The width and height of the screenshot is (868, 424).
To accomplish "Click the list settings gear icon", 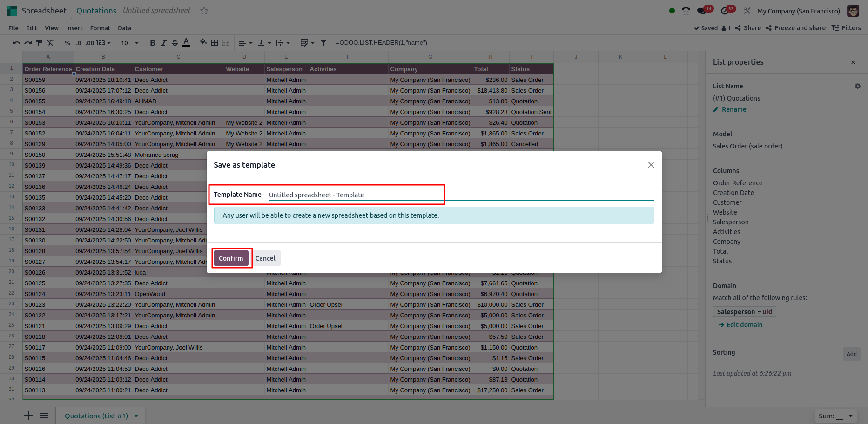I will [857, 86].
